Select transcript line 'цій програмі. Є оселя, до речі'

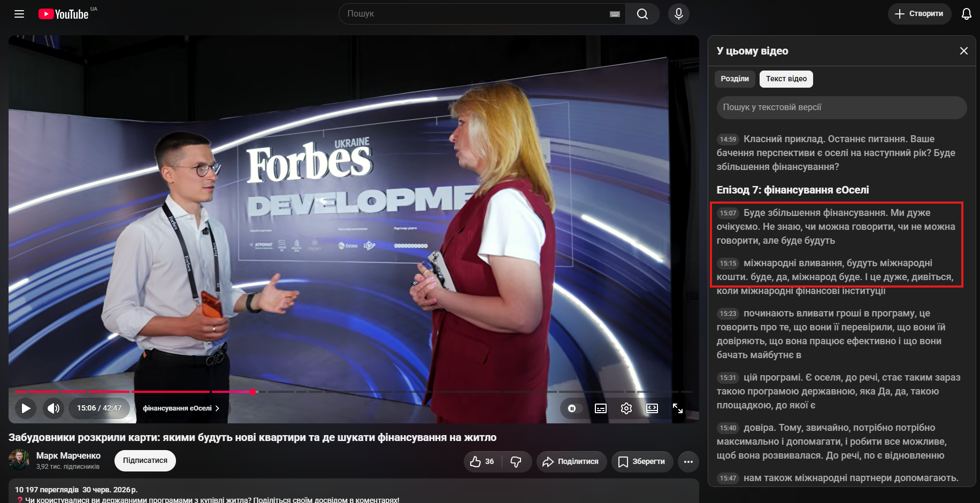point(839,391)
